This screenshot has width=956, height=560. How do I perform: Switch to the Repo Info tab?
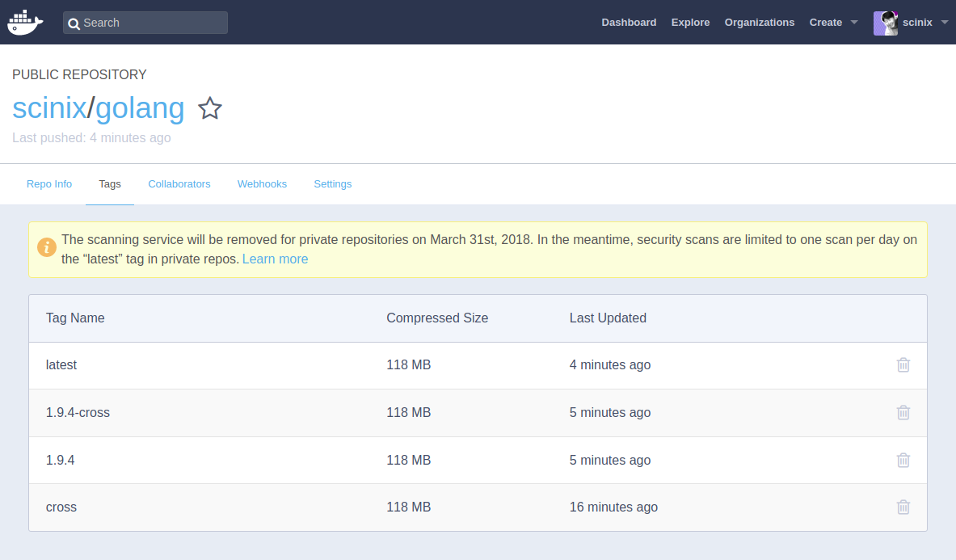(x=49, y=184)
